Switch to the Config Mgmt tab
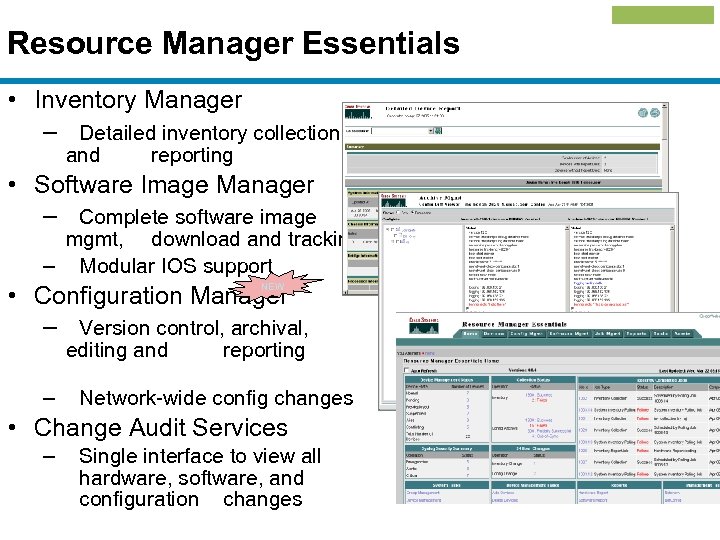Viewport: 720px width, 540px height. tap(526, 334)
